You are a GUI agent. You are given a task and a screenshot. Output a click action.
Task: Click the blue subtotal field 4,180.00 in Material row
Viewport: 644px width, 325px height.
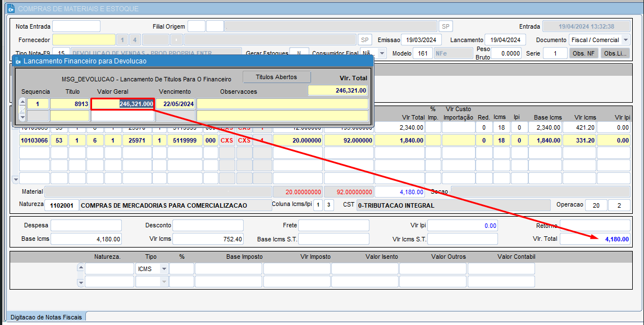click(x=400, y=191)
